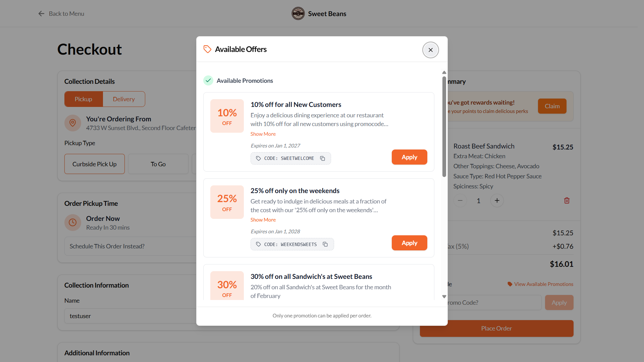The width and height of the screenshot is (644, 362).
Task: Choose To Go pickup type
Action: tap(158, 164)
